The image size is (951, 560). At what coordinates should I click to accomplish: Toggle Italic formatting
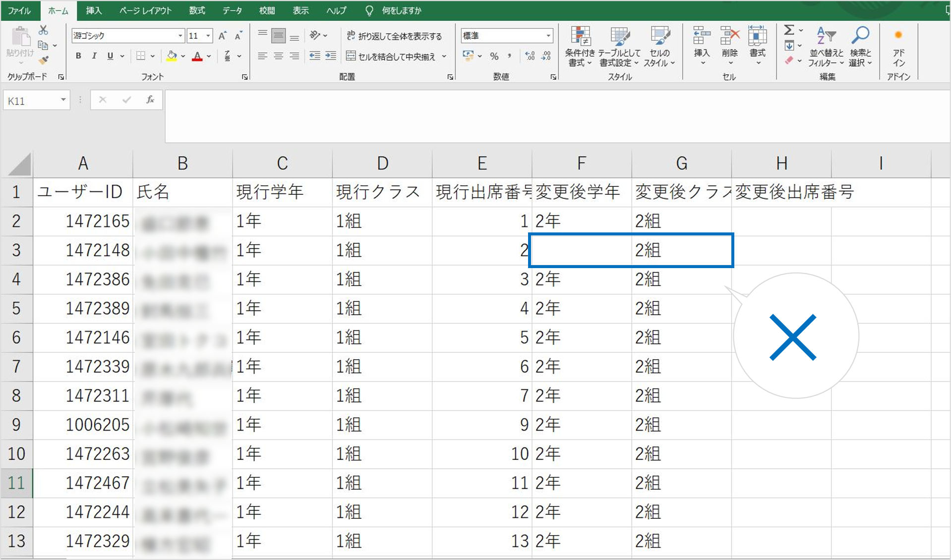point(94,56)
